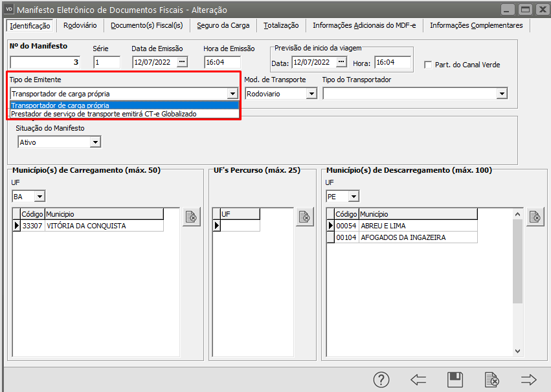Enable the Part. do Canal Verde checkbox
551x392 pixels.
click(x=428, y=65)
